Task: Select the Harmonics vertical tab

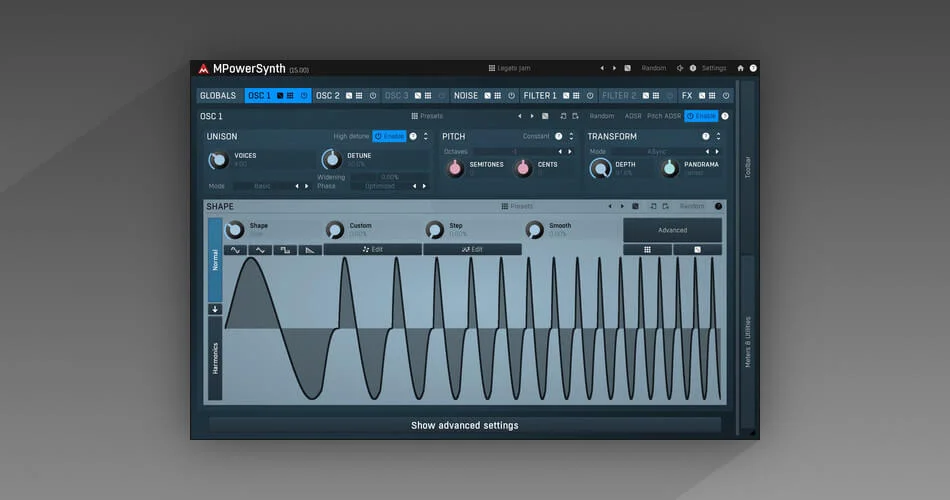Action: coord(215,358)
